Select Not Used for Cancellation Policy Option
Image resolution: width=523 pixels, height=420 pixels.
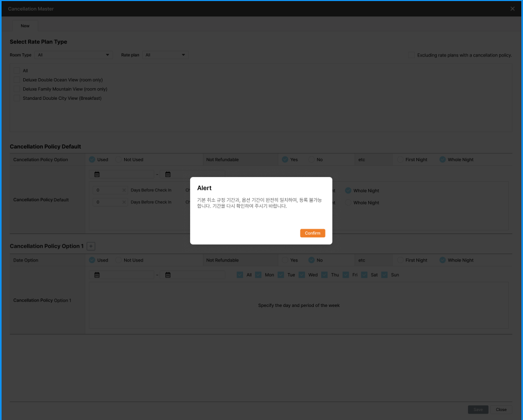tap(118, 160)
